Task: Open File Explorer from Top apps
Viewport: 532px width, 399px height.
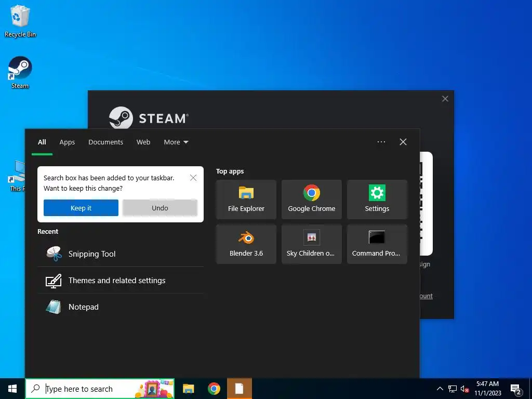Action: point(246,199)
